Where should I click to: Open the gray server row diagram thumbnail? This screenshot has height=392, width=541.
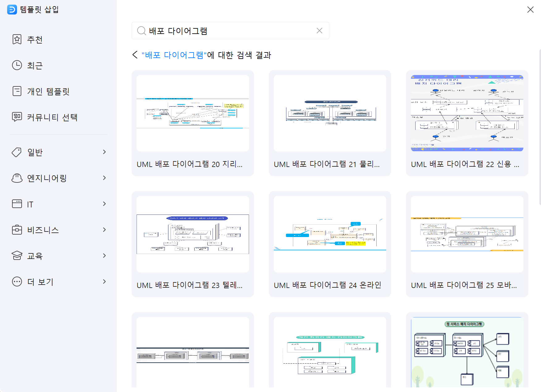click(x=193, y=352)
